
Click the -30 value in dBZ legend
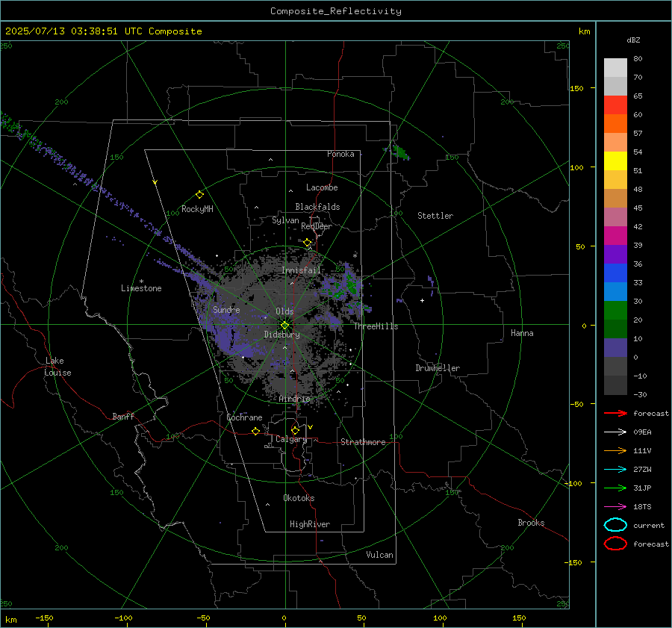(x=640, y=394)
